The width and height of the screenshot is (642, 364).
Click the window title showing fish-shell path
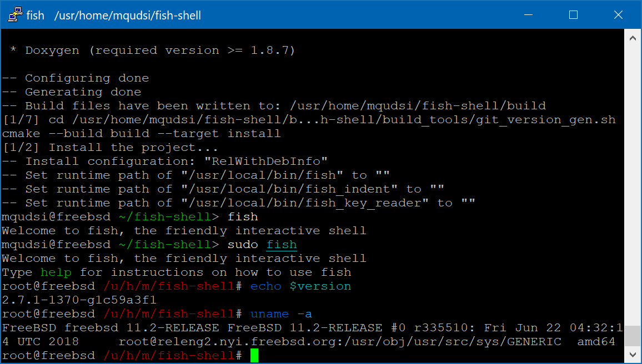tap(127, 15)
